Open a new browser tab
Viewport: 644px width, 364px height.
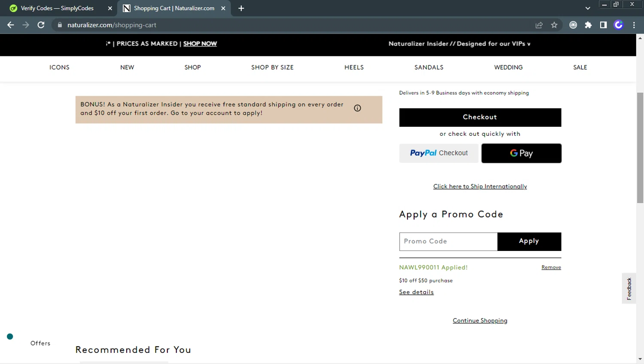pos(241,8)
